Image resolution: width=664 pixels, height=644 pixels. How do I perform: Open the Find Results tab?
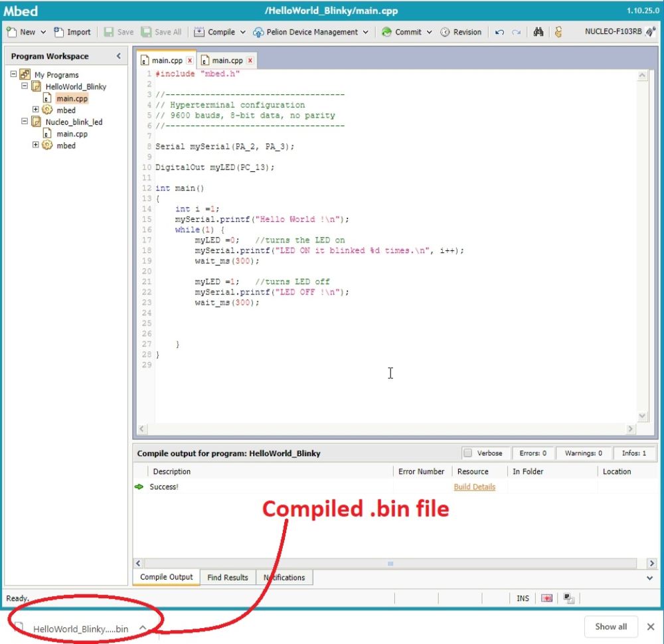[227, 578]
